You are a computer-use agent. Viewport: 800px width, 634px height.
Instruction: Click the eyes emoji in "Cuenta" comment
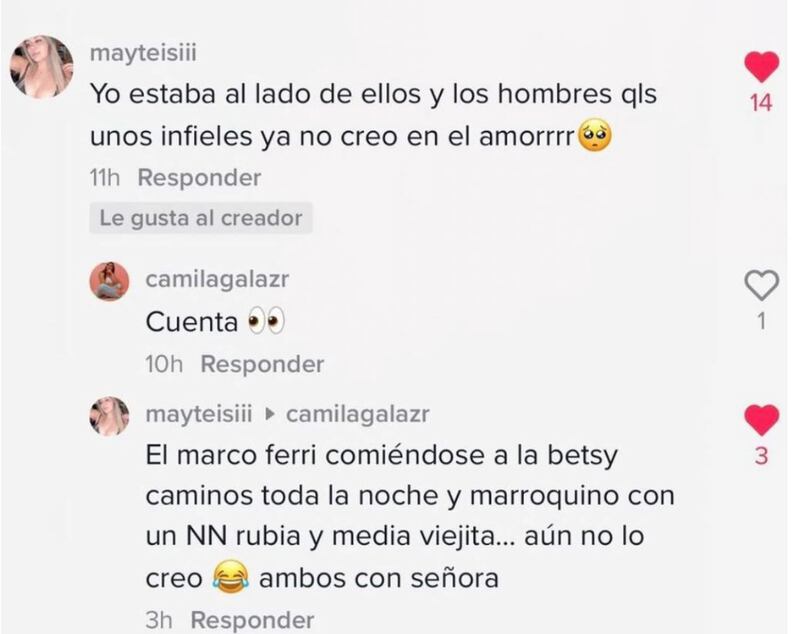266,322
